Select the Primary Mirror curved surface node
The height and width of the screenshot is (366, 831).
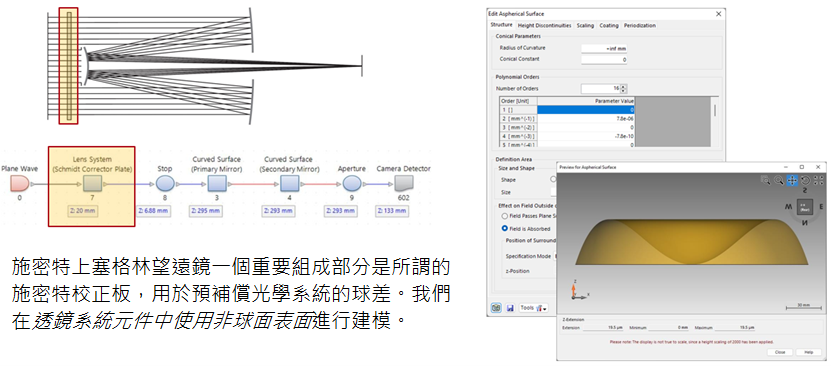(x=217, y=184)
